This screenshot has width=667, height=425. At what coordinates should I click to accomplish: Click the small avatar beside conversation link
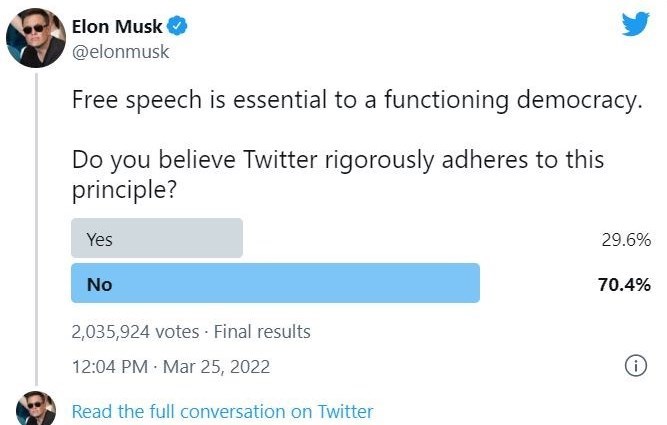click(x=36, y=410)
